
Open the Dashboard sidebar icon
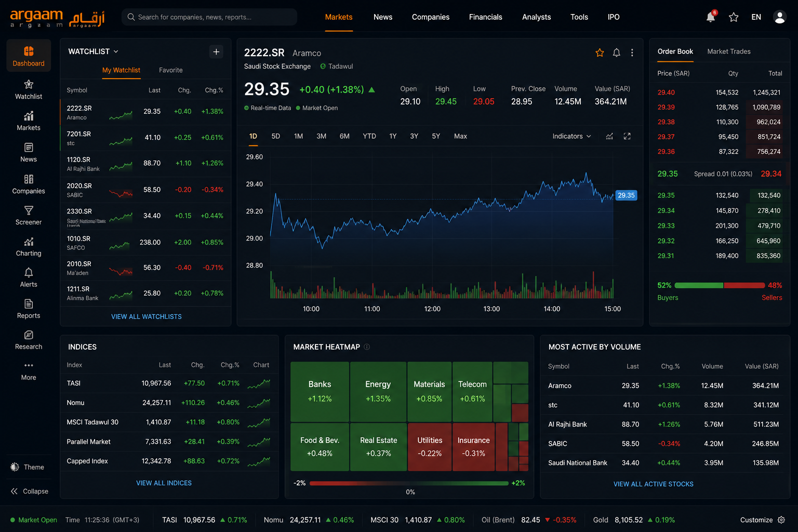29,51
